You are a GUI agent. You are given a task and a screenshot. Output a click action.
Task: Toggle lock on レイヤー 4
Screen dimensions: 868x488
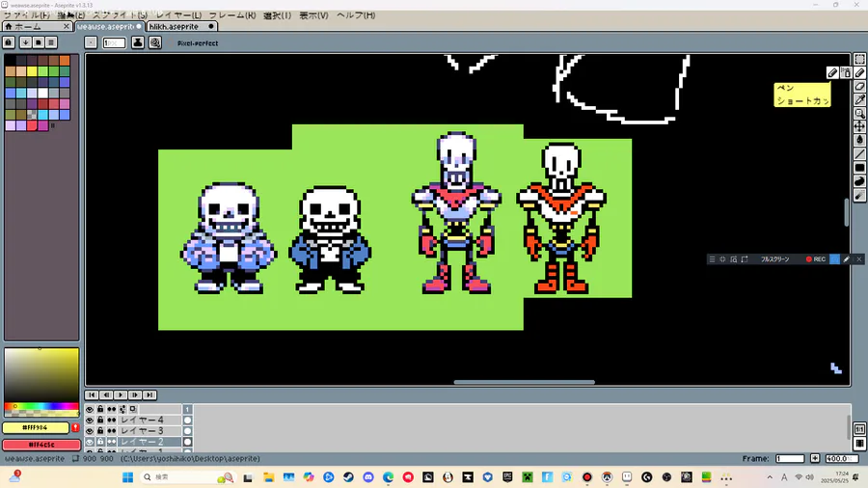(x=100, y=420)
